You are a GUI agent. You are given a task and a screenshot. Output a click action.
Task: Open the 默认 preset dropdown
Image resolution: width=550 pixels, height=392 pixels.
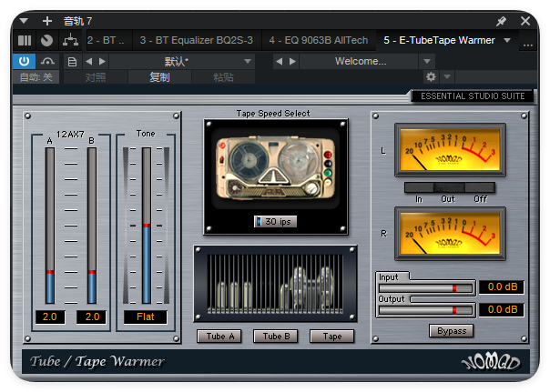[x=182, y=62]
